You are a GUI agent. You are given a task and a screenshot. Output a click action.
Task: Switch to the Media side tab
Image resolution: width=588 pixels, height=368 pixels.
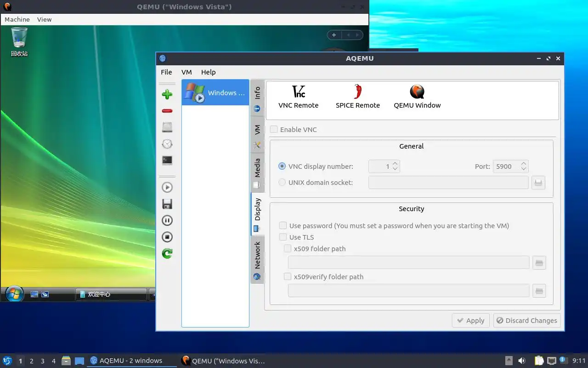tap(257, 173)
